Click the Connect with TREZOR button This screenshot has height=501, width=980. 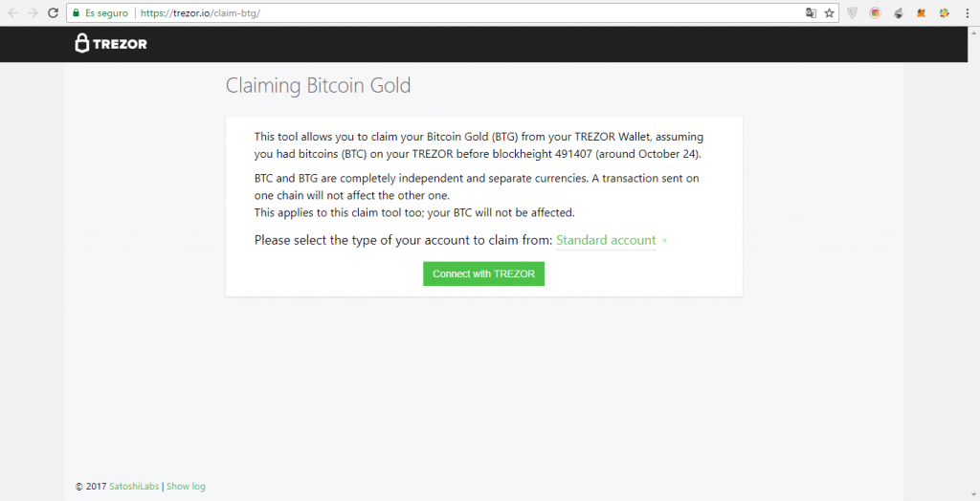[483, 273]
